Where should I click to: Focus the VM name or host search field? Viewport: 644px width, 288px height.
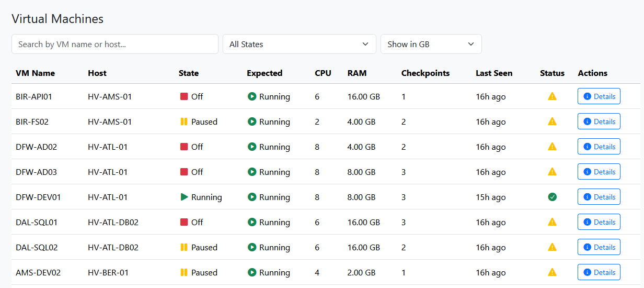click(115, 44)
